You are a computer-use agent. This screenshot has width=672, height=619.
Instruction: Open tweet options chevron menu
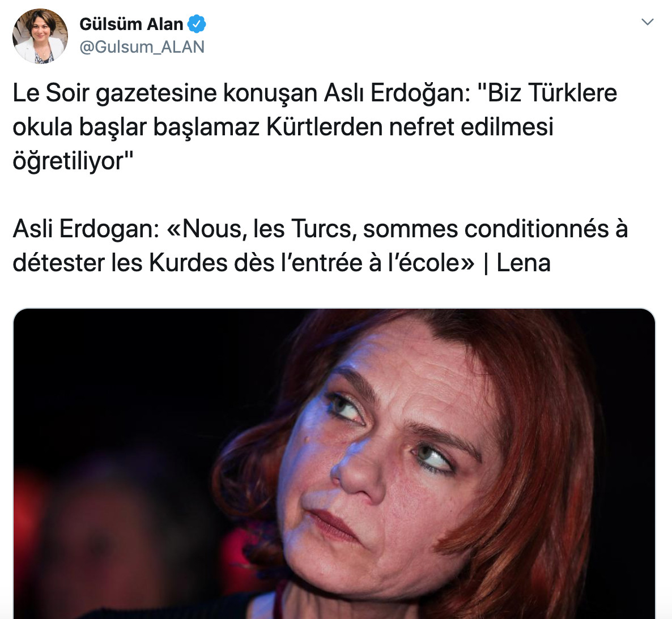click(647, 22)
